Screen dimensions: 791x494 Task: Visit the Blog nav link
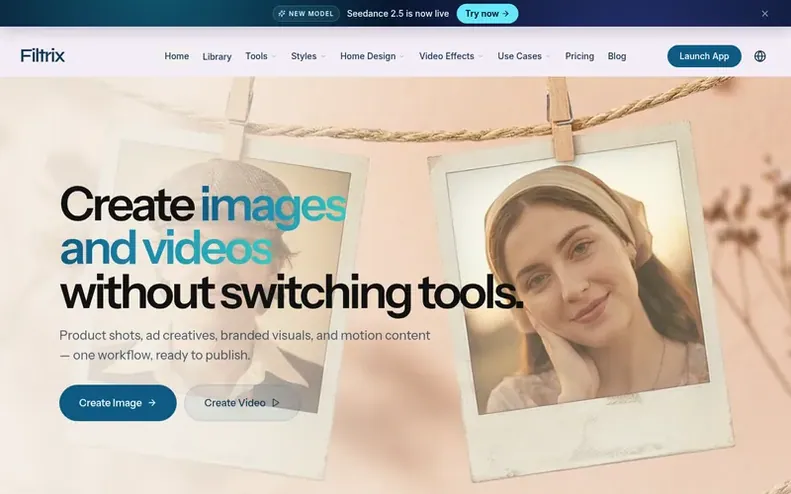tap(616, 56)
